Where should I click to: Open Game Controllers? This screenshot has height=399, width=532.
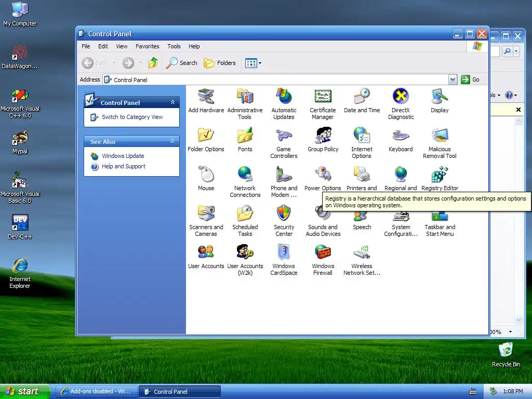click(284, 143)
